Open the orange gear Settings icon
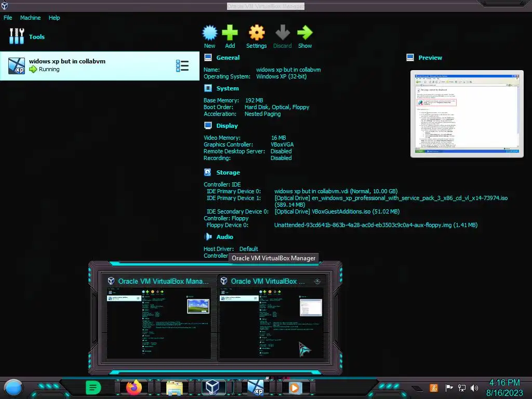The image size is (532, 399). pos(257,33)
